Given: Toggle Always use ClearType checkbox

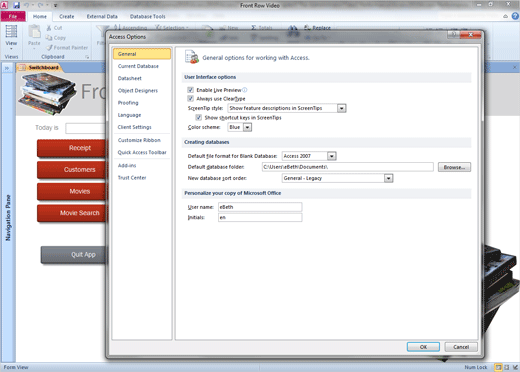Looking at the screenshot, I should point(190,98).
